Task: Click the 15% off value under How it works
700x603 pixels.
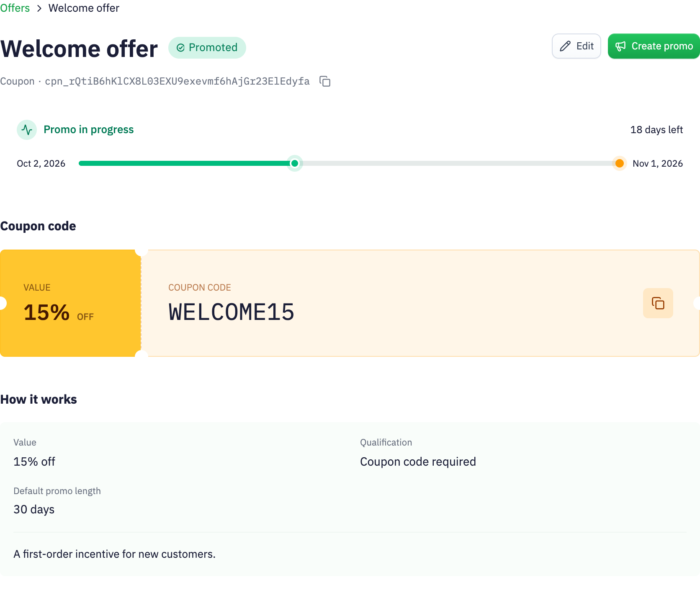Action: (x=34, y=462)
